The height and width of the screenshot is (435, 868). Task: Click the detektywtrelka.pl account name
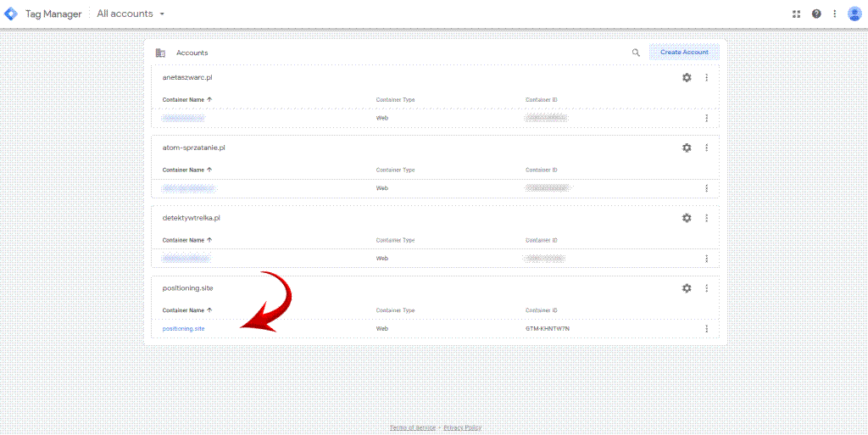(x=192, y=218)
